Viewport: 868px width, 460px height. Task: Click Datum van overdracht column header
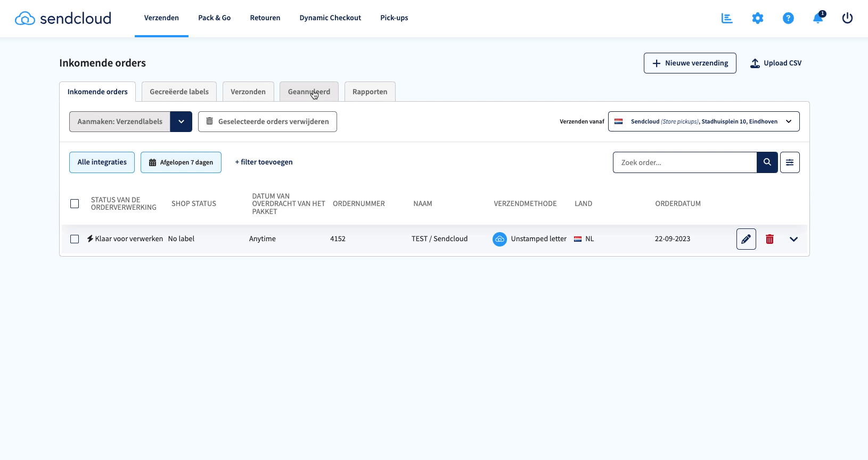point(289,204)
